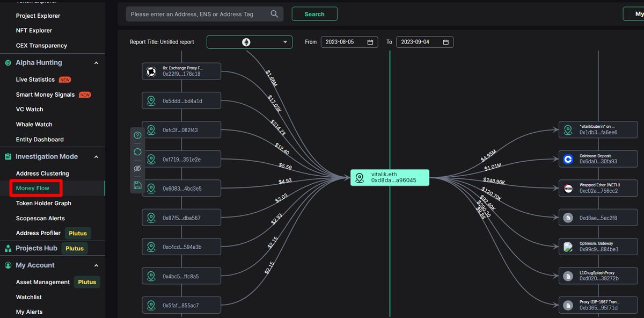Open Smart Money Signals in sidebar

point(45,95)
